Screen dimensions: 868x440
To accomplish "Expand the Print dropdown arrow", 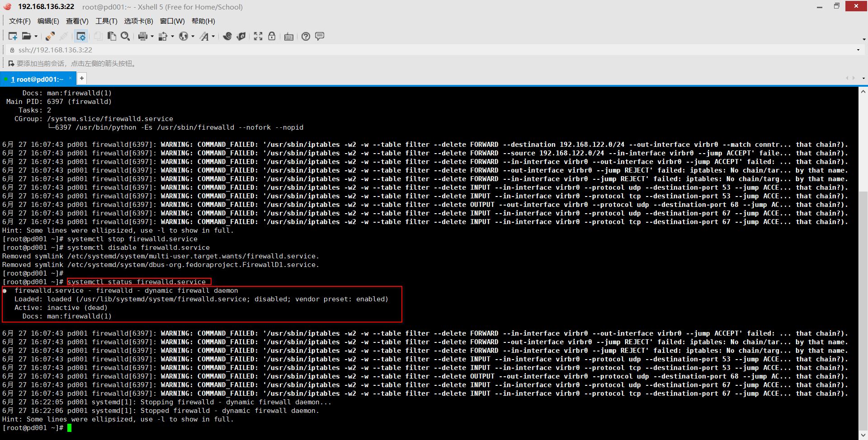I will (152, 36).
